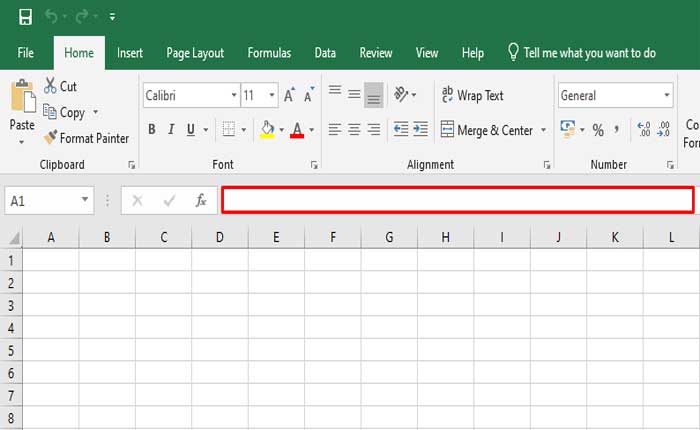
Task: Click the Format Painter brush icon
Action: 50,138
